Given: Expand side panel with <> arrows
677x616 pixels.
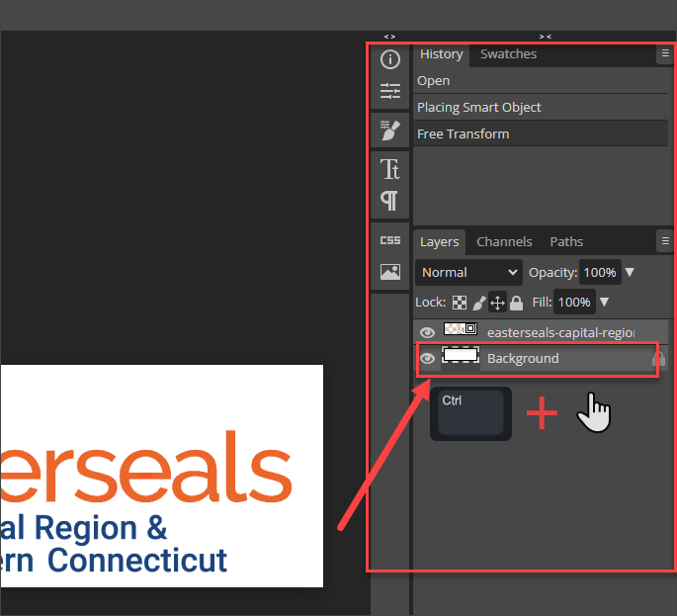Looking at the screenshot, I should [389, 38].
